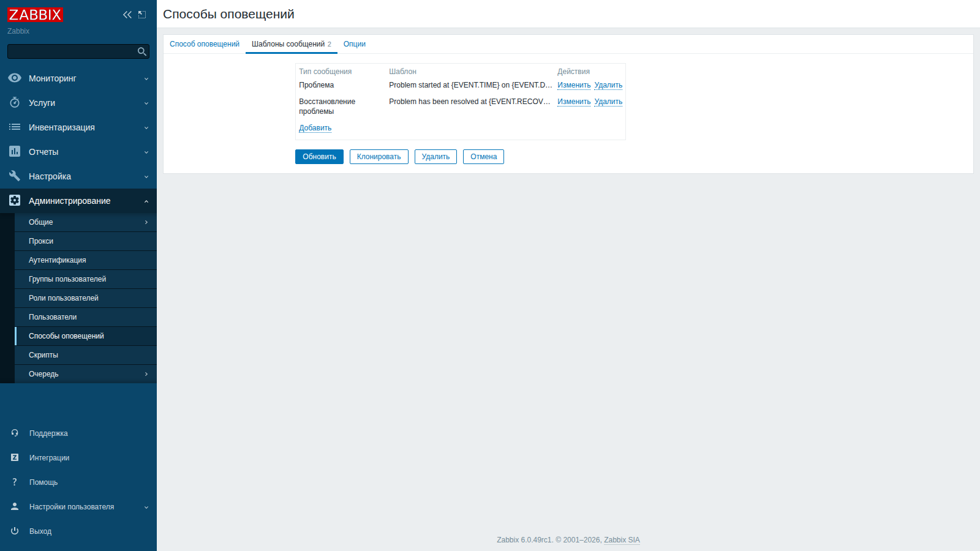This screenshot has height=551, width=980.
Task: Expand the Общие submenu arrow
Action: [x=146, y=222]
